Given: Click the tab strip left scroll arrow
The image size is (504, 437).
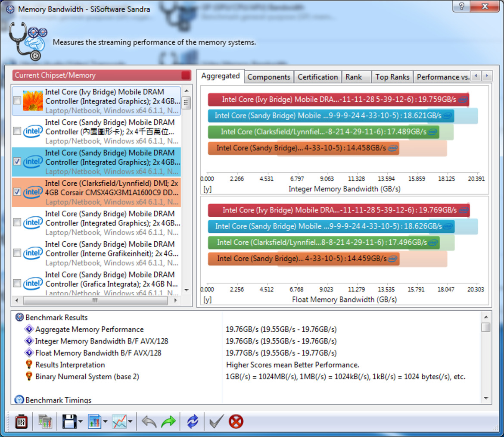Looking at the screenshot, I should coord(476,76).
